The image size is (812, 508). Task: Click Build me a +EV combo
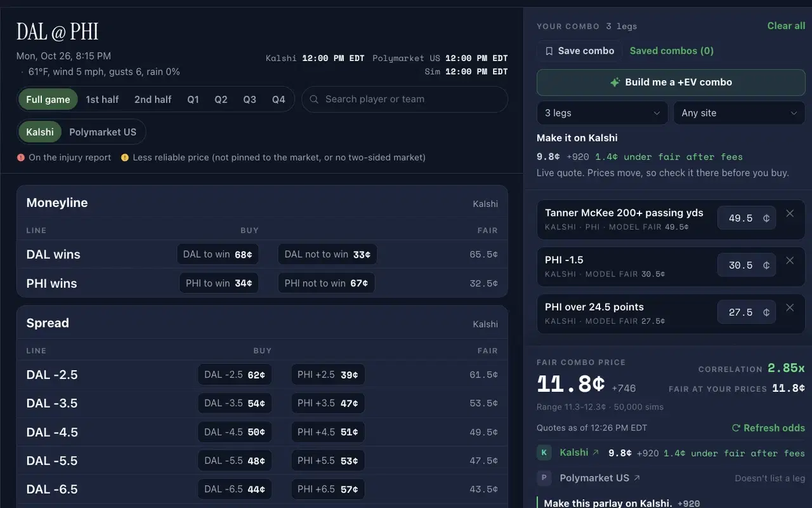671,83
